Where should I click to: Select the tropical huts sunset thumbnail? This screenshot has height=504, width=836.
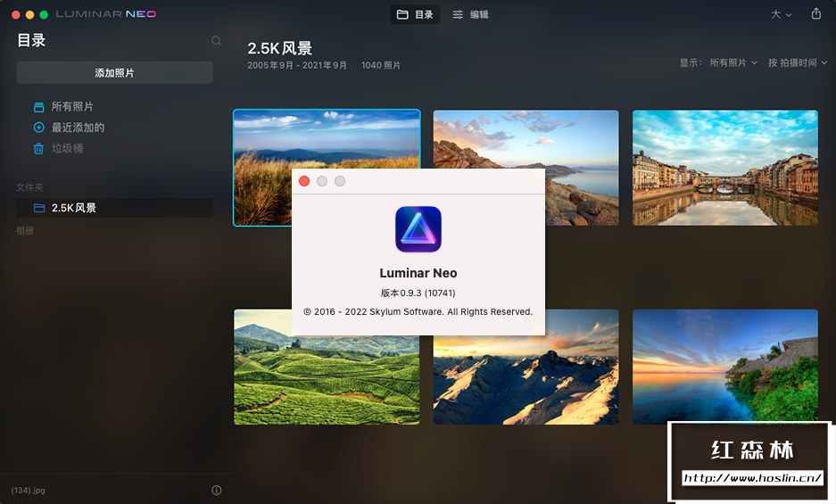725,366
